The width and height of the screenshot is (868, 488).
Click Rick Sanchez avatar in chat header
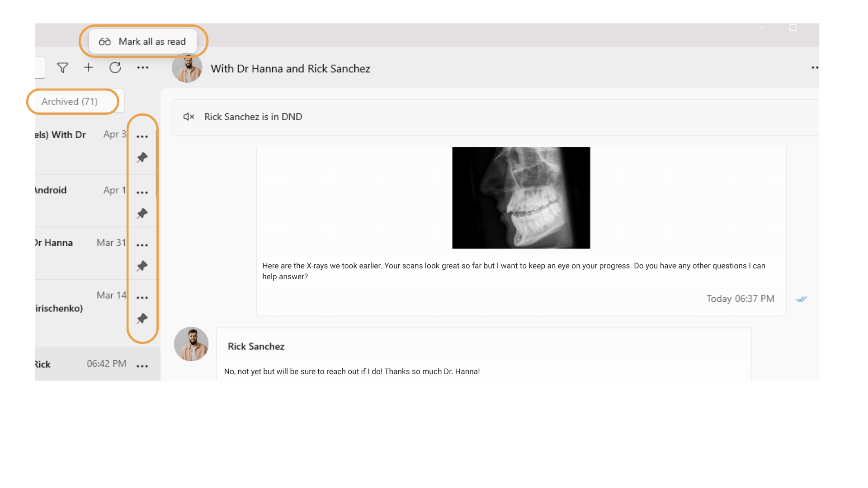point(187,68)
